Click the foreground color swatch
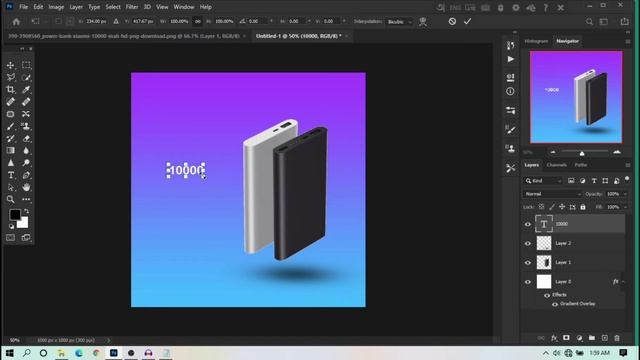This screenshot has height=360, width=640. pyautogui.click(x=15, y=214)
